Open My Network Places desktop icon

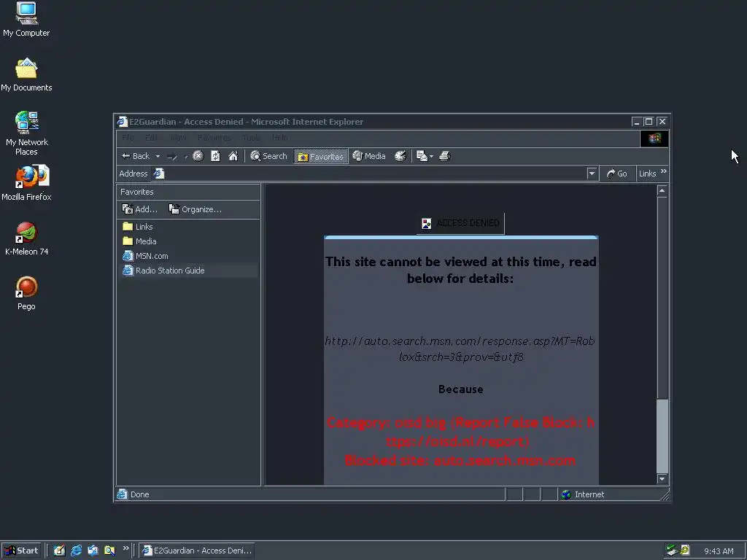point(26,133)
